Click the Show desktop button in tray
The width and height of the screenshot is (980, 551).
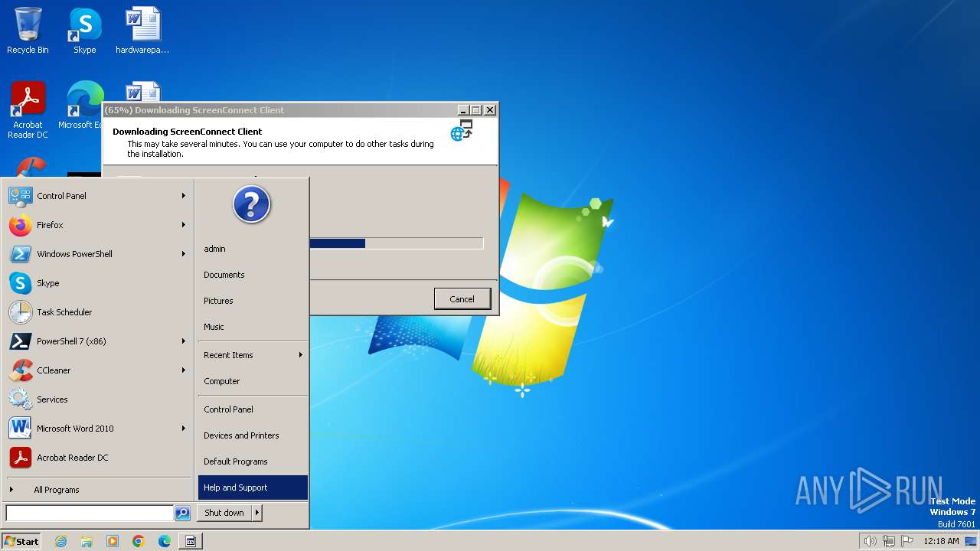[971, 541]
